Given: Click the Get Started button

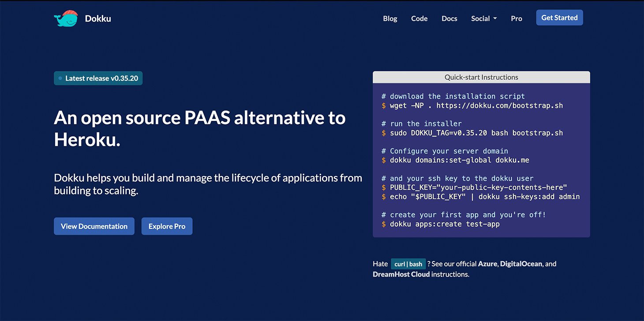Looking at the screenshot, I should pos(559,17).
